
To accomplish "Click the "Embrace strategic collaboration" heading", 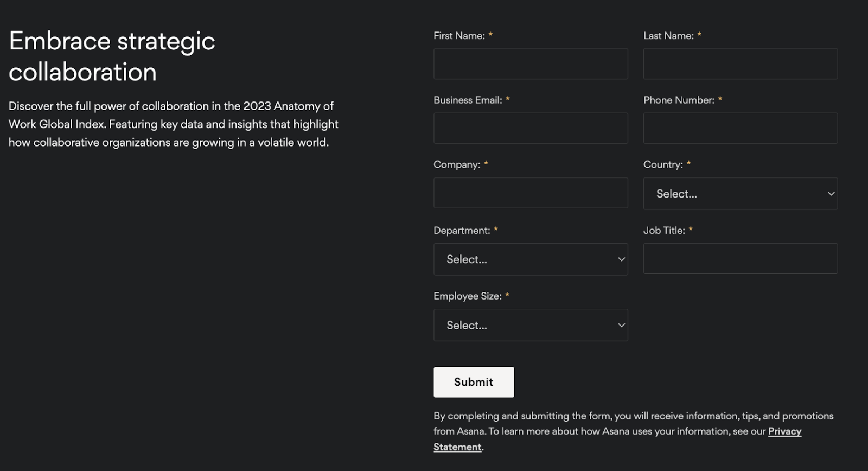I will pyautogui.click(x=112, y=56).
